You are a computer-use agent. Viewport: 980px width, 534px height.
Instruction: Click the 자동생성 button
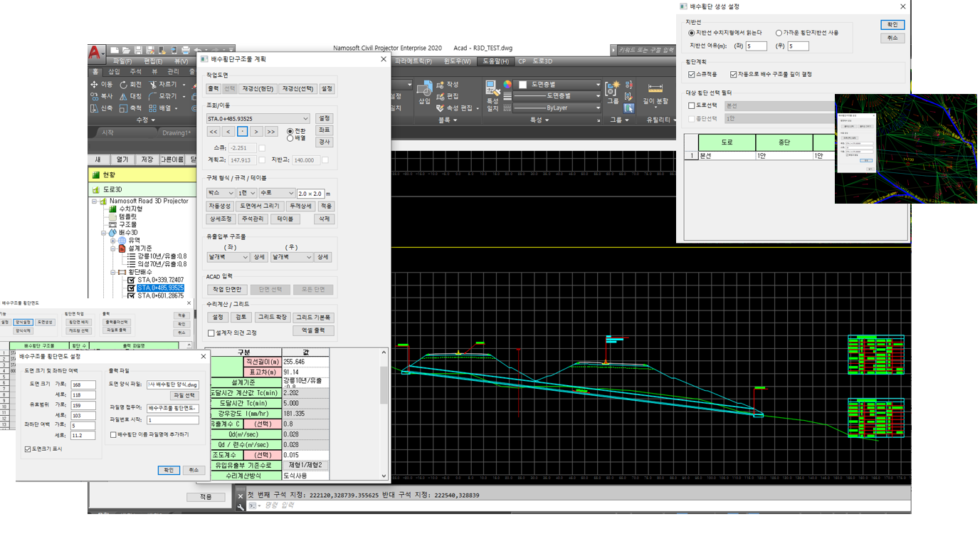point(220,206)
